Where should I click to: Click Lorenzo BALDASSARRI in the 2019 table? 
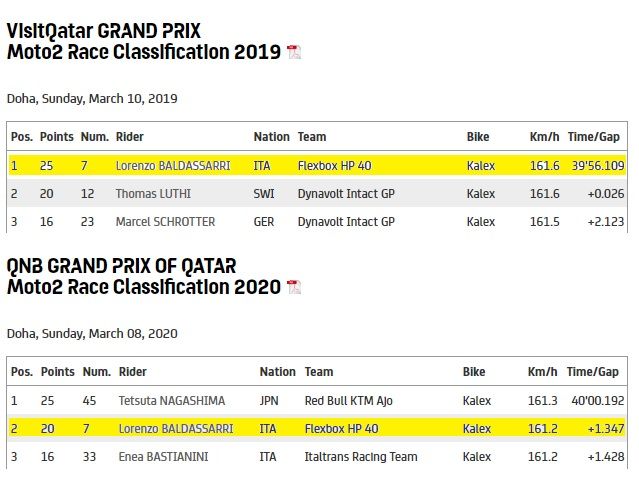pos(173,166)
